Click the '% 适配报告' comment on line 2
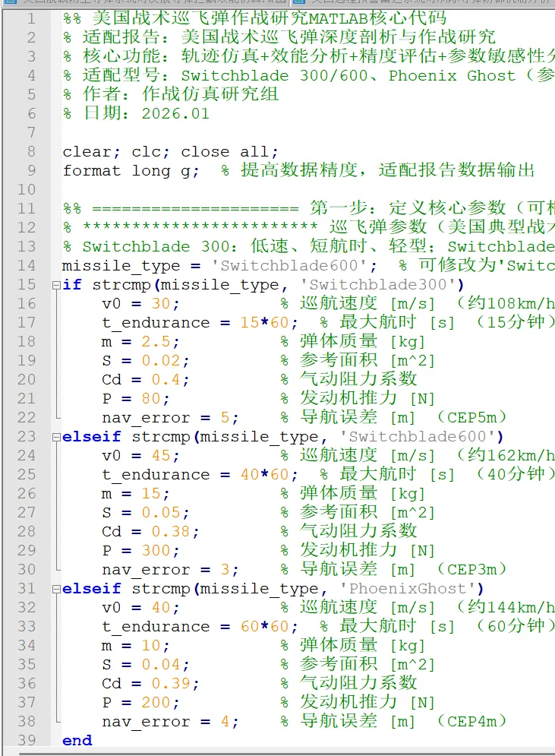This screenshot has width=555, height=756. (x=279, y=37)
